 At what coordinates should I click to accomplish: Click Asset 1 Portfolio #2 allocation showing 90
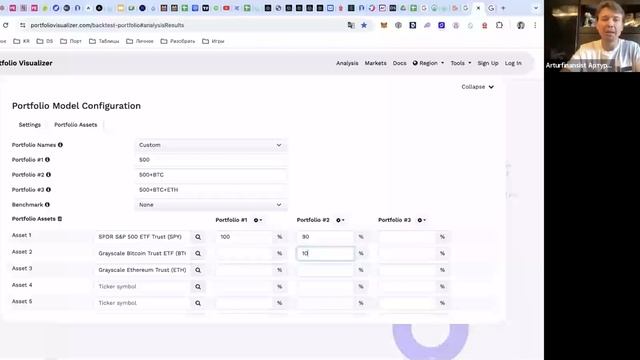click(325, 237)
